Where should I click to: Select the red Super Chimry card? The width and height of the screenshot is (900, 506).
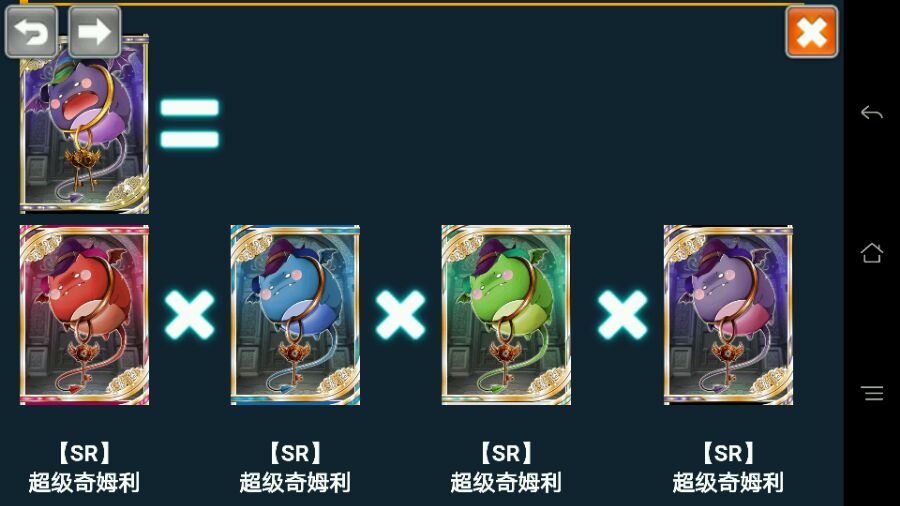(x=84, y=315)
